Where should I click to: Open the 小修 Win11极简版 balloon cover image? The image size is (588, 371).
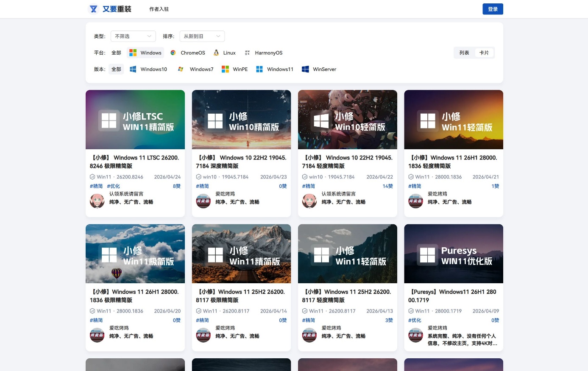[135, 254]
